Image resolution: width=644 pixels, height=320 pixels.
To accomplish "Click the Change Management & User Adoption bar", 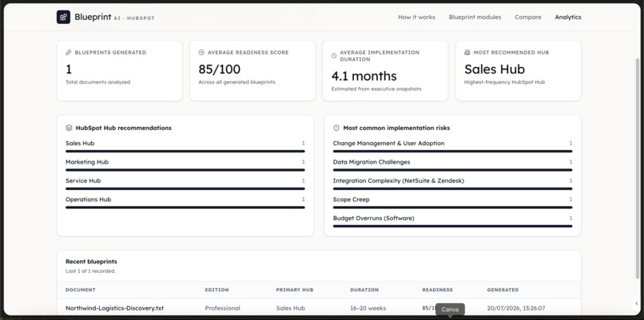I will [452, 151].
